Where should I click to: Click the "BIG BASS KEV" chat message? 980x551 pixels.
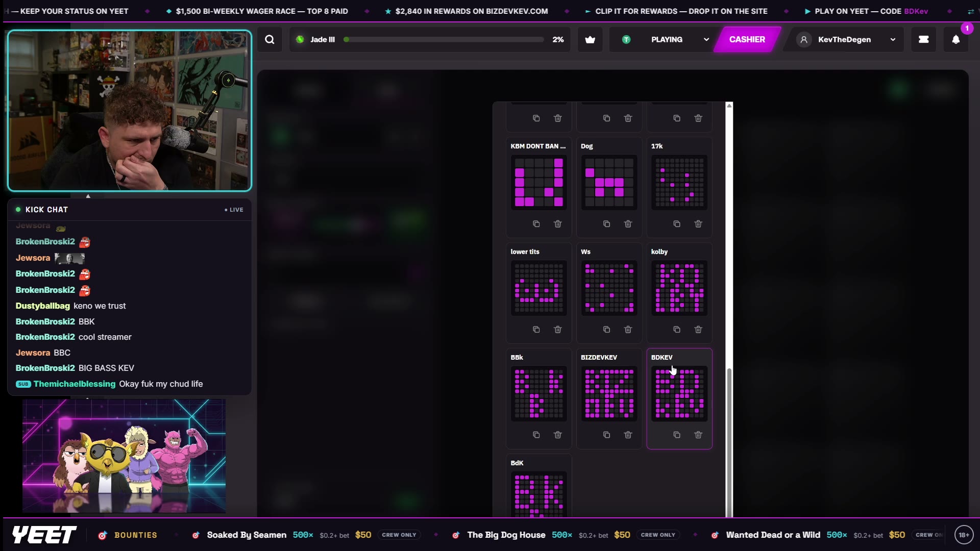[106, 368]
